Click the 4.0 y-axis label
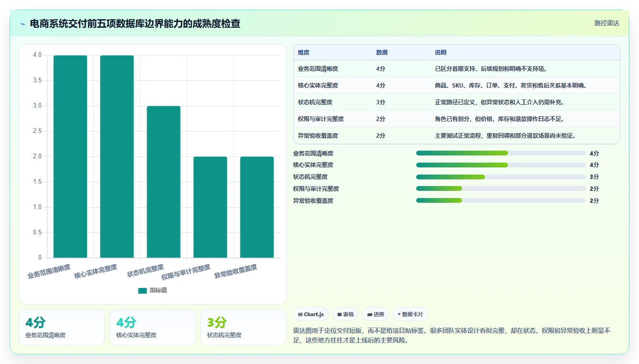The image size is (639, 364). [37, 55]
